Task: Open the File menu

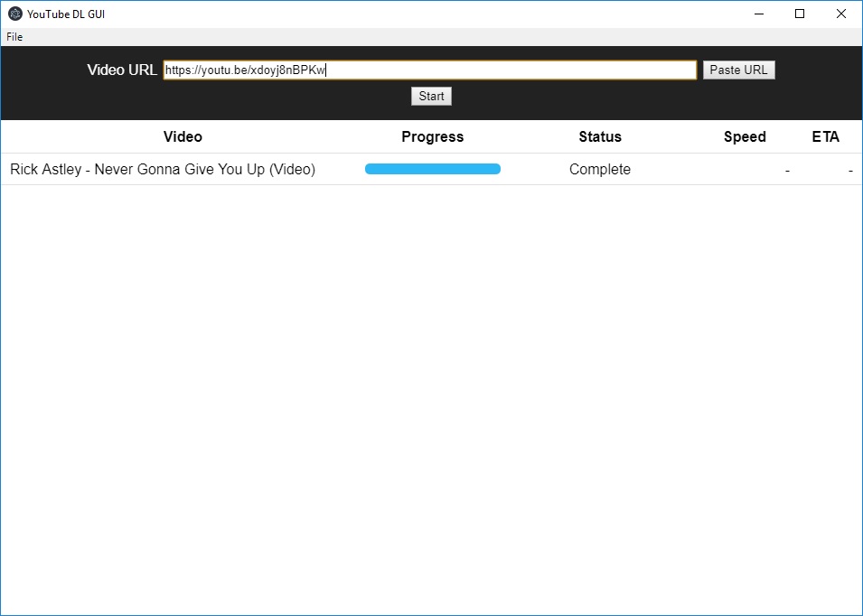Action: [x=14, y=37]
